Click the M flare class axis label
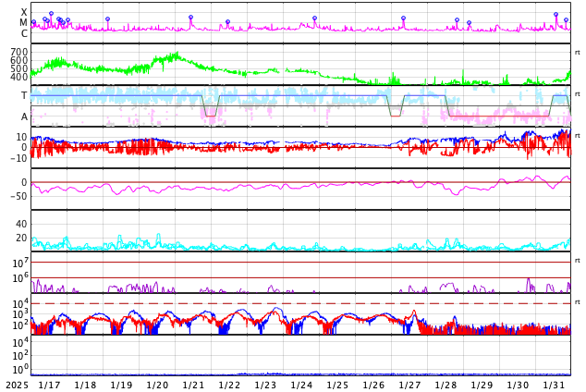This screenshot has height=392, width=586. 24,22
